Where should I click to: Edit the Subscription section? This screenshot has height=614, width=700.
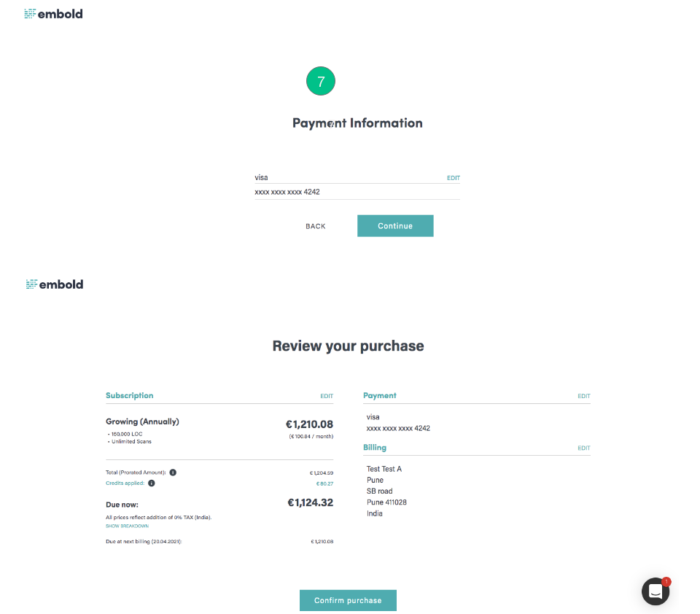tap(327, 396)
